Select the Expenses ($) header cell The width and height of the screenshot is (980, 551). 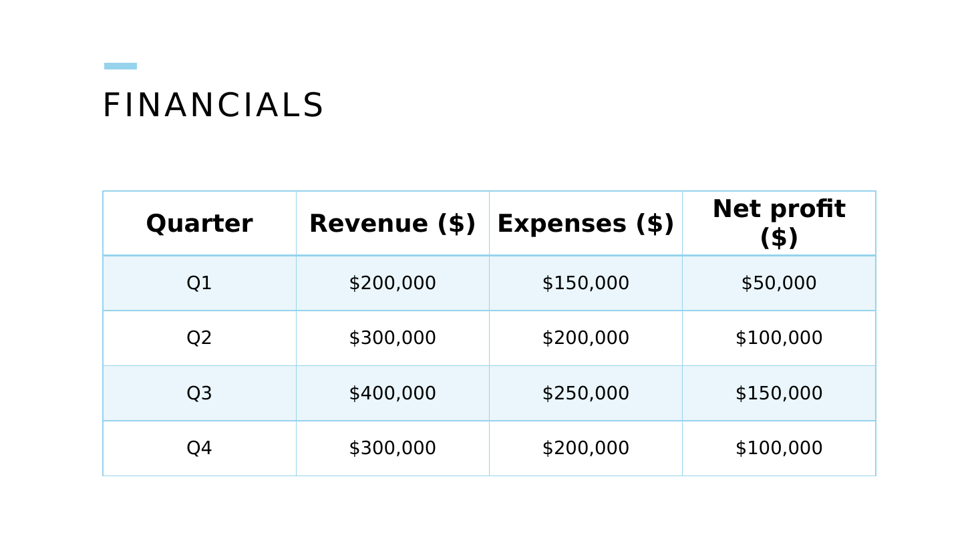coord(586,224)
